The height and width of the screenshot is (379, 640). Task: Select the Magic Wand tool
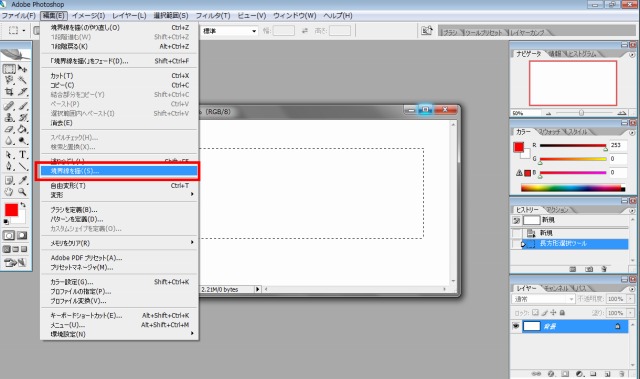click(23, 80)
